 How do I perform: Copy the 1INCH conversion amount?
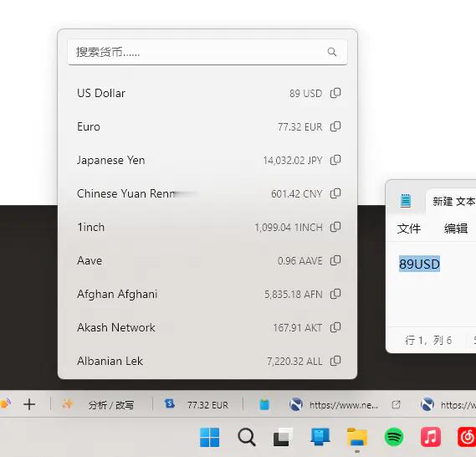pyautogui.click(x=335, y=227)
